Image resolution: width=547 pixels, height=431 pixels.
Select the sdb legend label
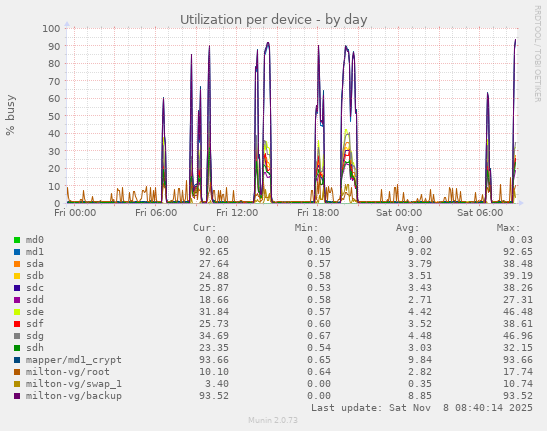click(35, 276)
